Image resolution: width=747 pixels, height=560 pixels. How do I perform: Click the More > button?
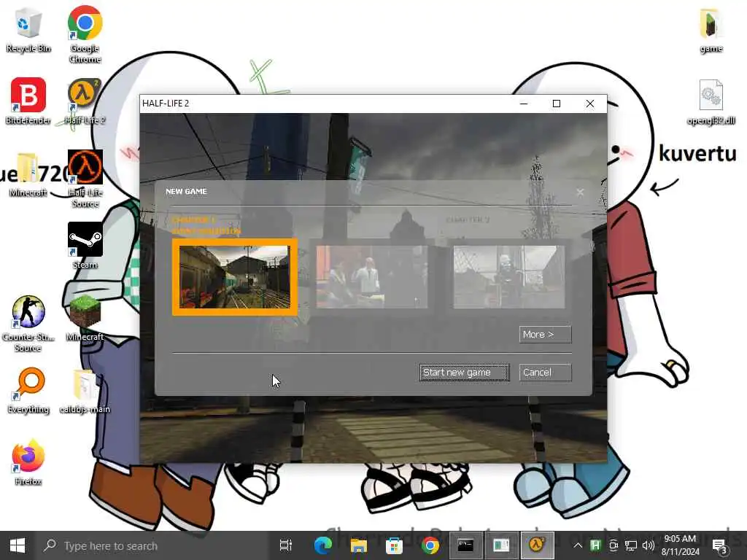[x=545, y=334]
